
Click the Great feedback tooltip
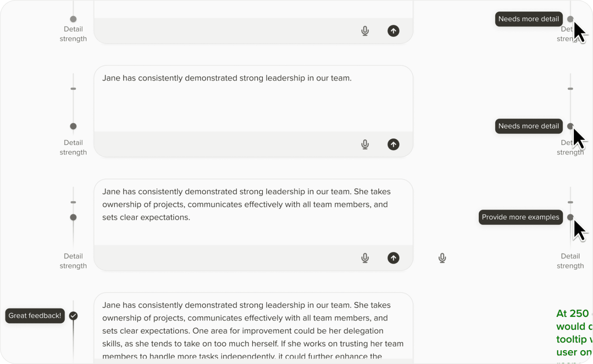[x=35, y=316]
